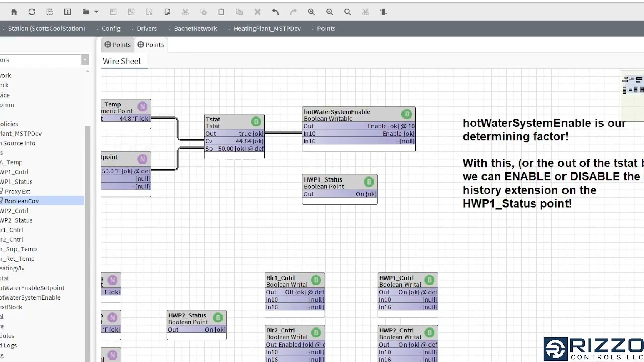This screenshot has height=362, width=644.
Task: Select the HWP2_Cntrl block header
Action: [408, 333]
